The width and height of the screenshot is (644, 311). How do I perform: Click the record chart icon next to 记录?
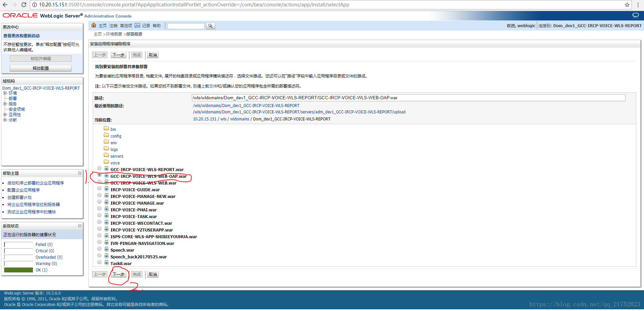pos(137,25)
